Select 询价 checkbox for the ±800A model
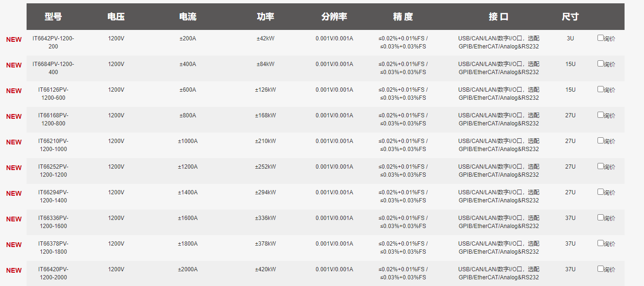Viewport: 644px width, 286px height. click(600, 115)
